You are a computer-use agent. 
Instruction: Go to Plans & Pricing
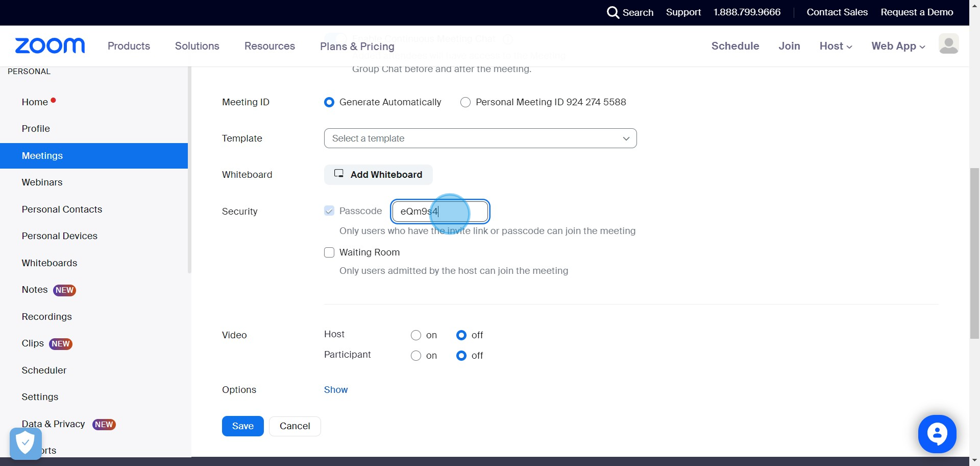(357, 46)
